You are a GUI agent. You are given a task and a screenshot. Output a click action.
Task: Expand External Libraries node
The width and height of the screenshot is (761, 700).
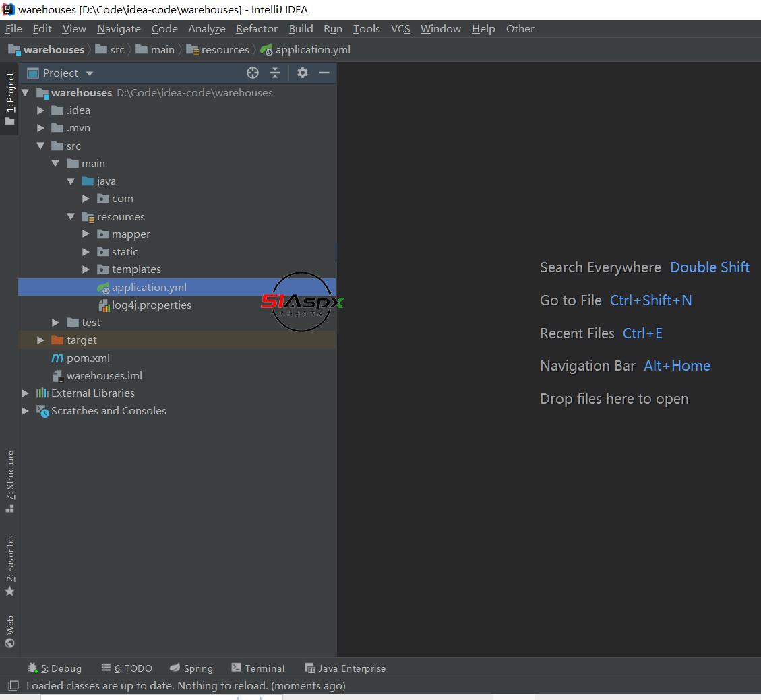[25, 393]
